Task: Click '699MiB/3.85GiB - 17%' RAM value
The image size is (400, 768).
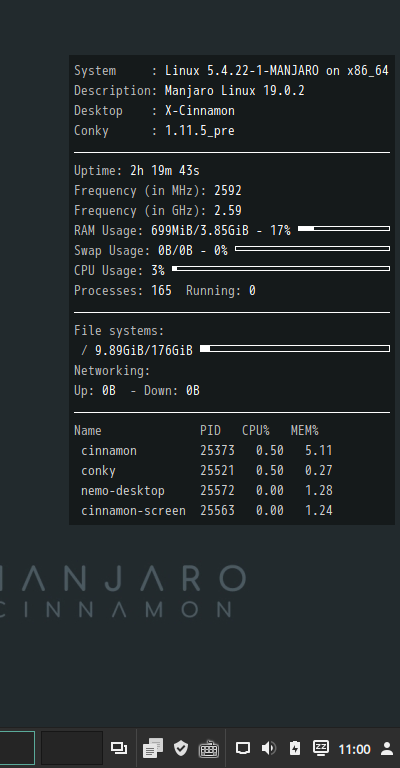Action: (x=221, y=231)
